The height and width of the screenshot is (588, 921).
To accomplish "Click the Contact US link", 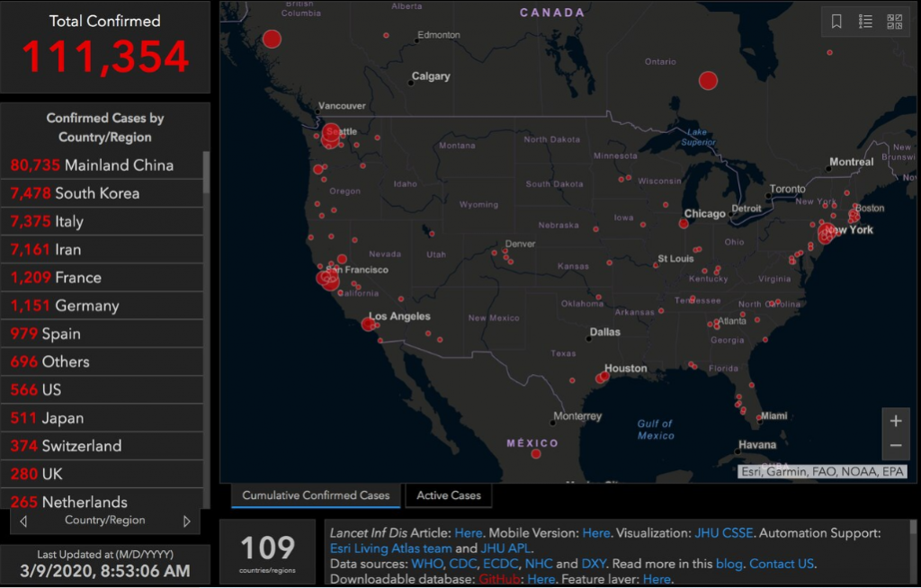I will [x=782, y=564].
